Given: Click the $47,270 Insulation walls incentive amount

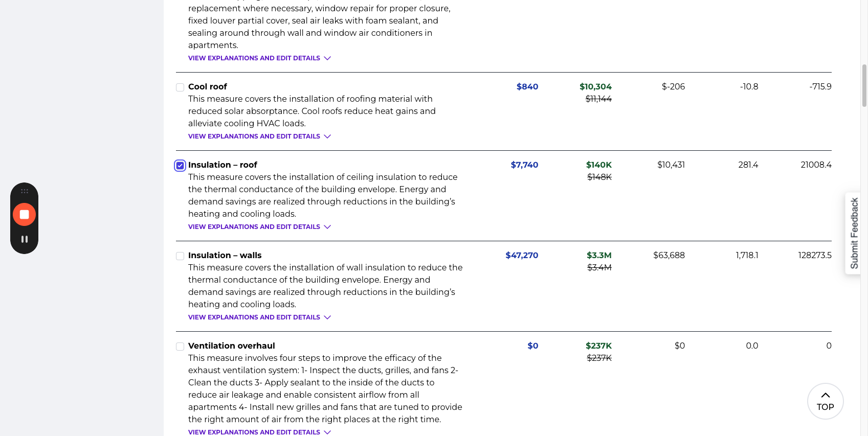Looking at the screenshot, I should [x=522, y=256].
